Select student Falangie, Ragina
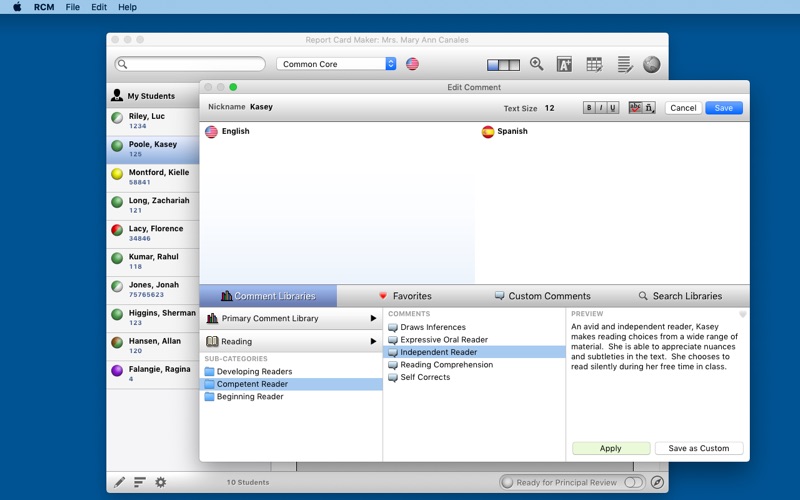Viewport: 800px width, 500px height. point(153,374)
